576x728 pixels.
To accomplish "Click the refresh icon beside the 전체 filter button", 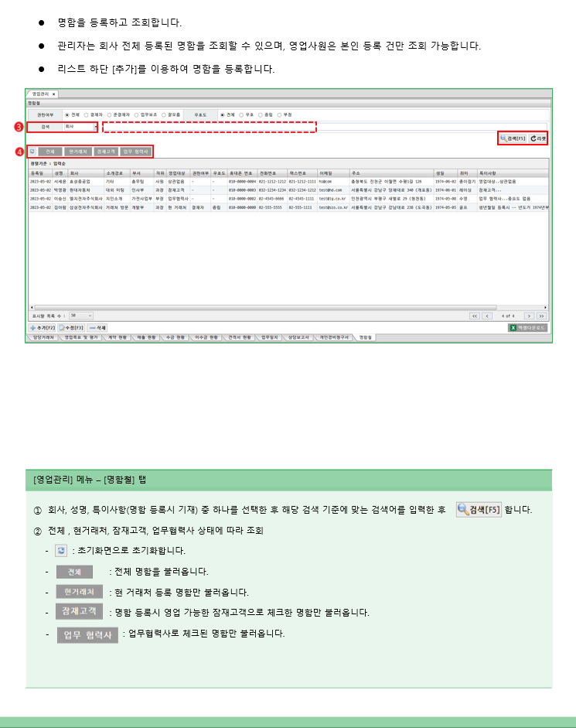I will (32, 152).
